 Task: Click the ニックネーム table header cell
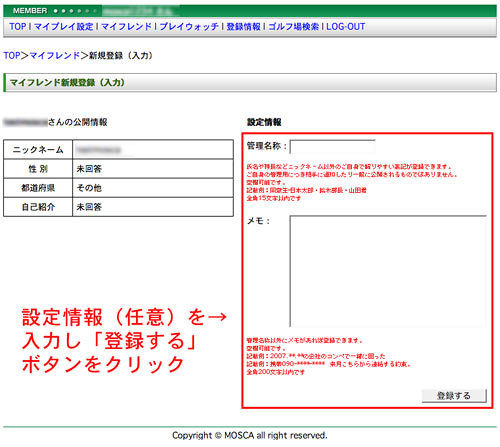[x=38, y=150]
